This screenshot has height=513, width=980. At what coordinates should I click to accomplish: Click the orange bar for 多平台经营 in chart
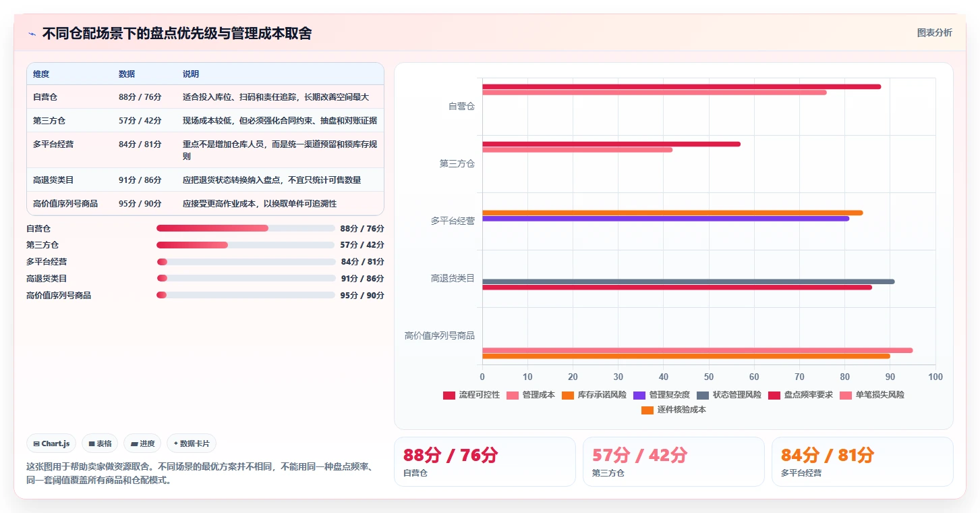tap(672, 213)
